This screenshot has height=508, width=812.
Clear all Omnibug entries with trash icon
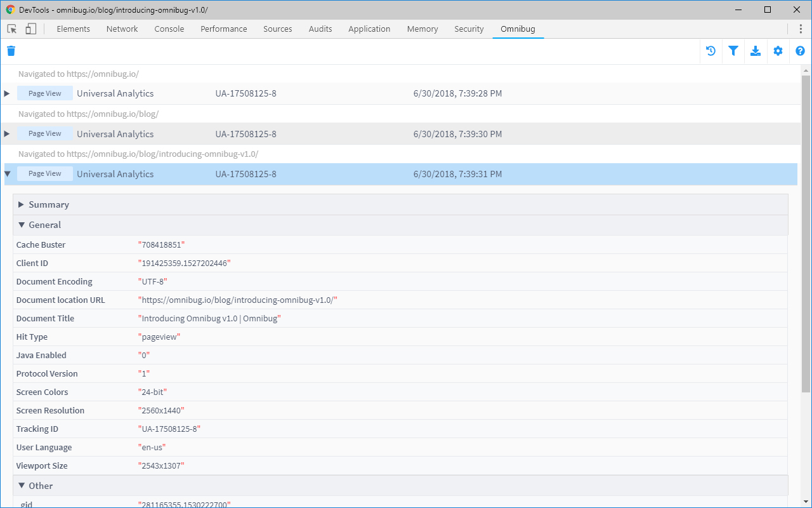(11, 51)
